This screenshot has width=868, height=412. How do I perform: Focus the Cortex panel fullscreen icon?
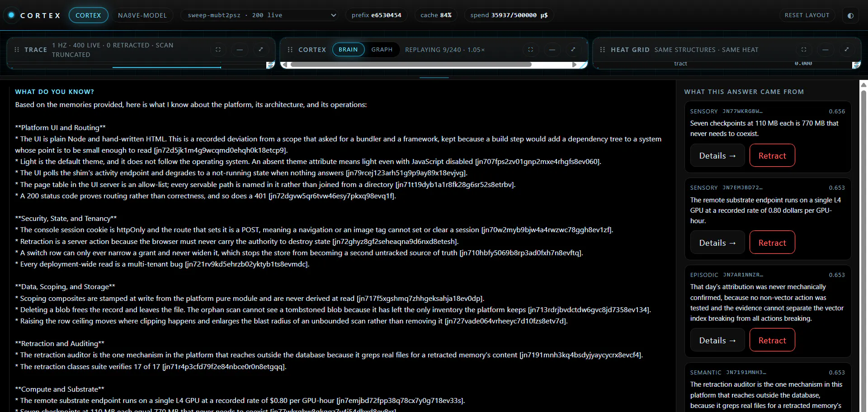[x=530, y=50]
